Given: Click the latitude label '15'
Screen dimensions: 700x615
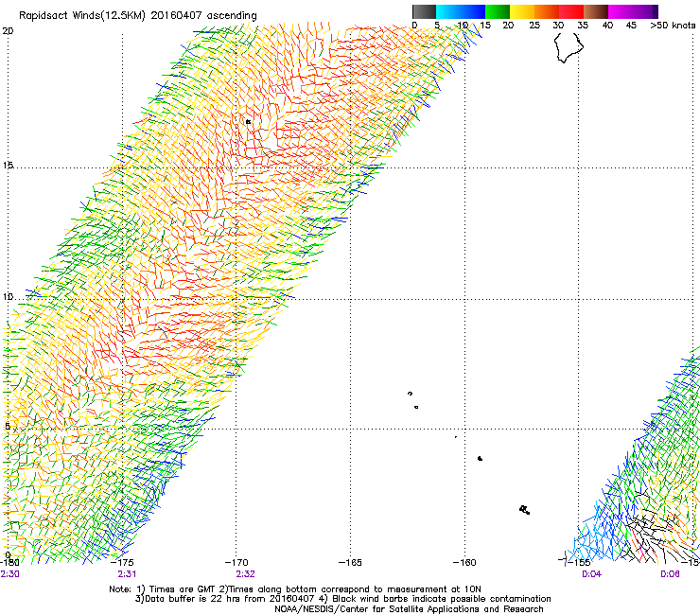Looking at the screenshot, I should coord(8,166).
